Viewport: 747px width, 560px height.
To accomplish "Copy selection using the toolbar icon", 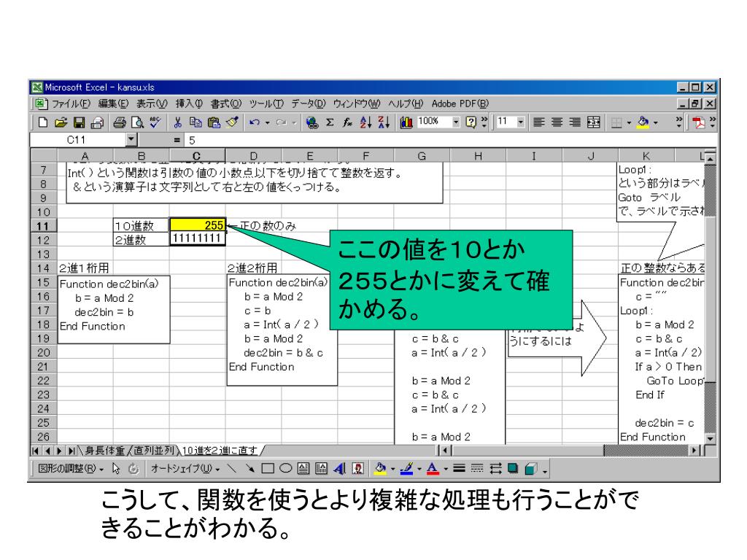I will (x=196, y=122).
